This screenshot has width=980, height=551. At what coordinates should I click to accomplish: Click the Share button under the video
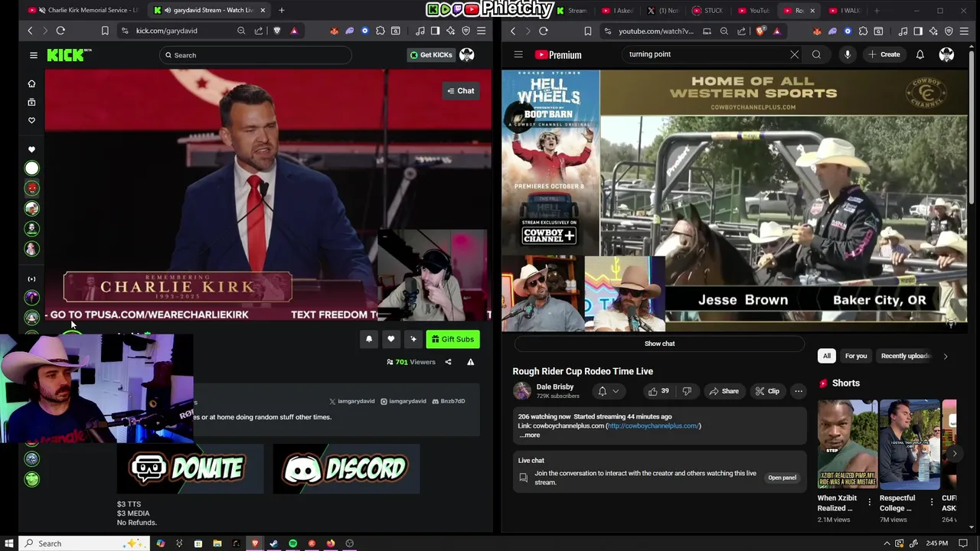click(x=724, y=391)
